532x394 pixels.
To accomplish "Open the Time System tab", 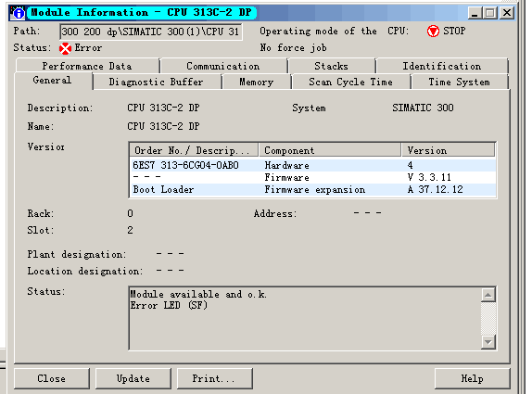I will pos(459,83).
